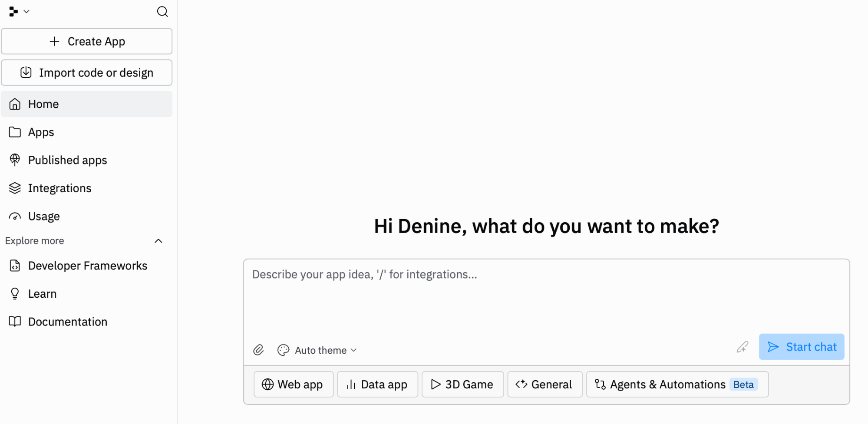Click the improve prompt pen icon
868x424 pixels.
pos(742,347)
